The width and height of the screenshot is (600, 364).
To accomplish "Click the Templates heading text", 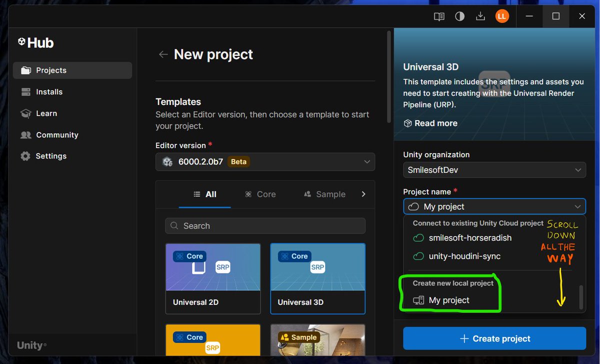I will tap(178, 102).
